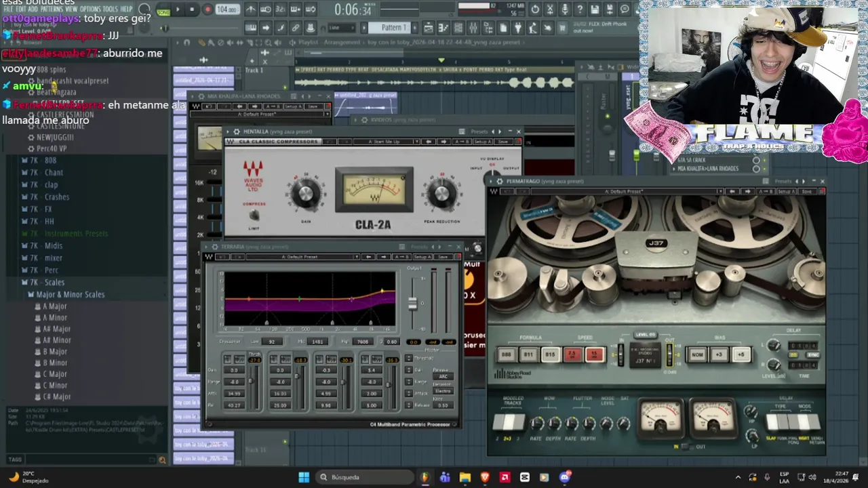Open the TOOLS menu
The width and height of the screenshot is (868, 488).
coord(110,9)
